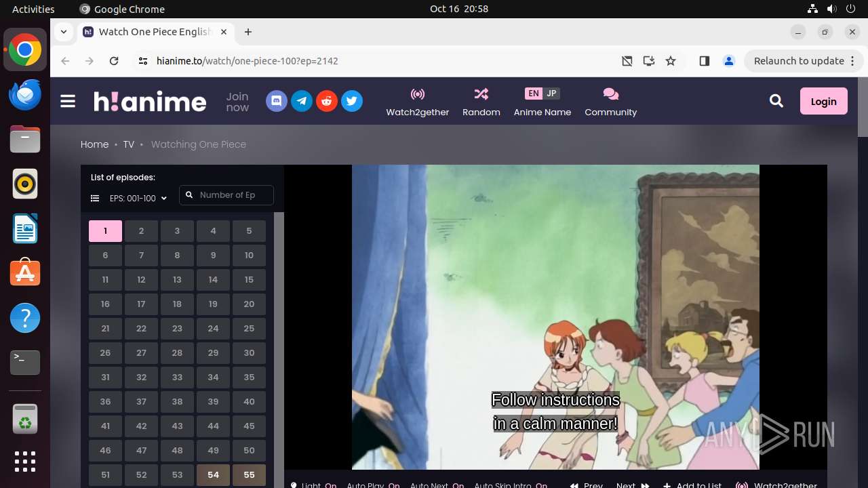Viewport: 868px width, 488px height.
Task: Open Rhythmbox from the dock
Action: pyautogui.click(x=25, y=184)
